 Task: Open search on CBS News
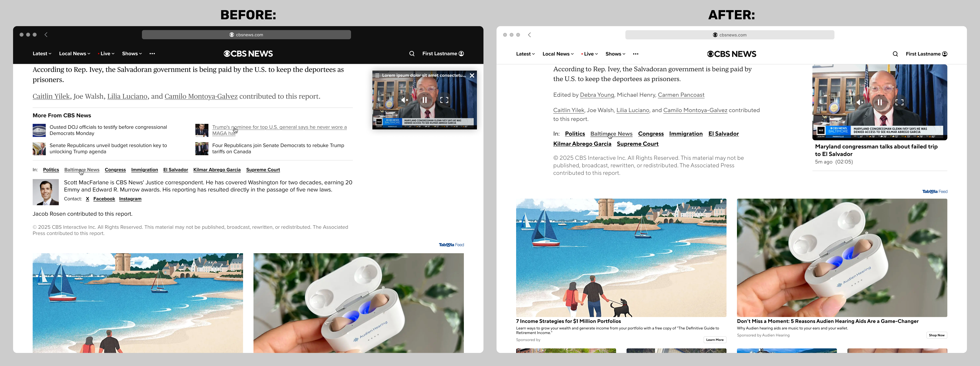[x=412, y=54]
